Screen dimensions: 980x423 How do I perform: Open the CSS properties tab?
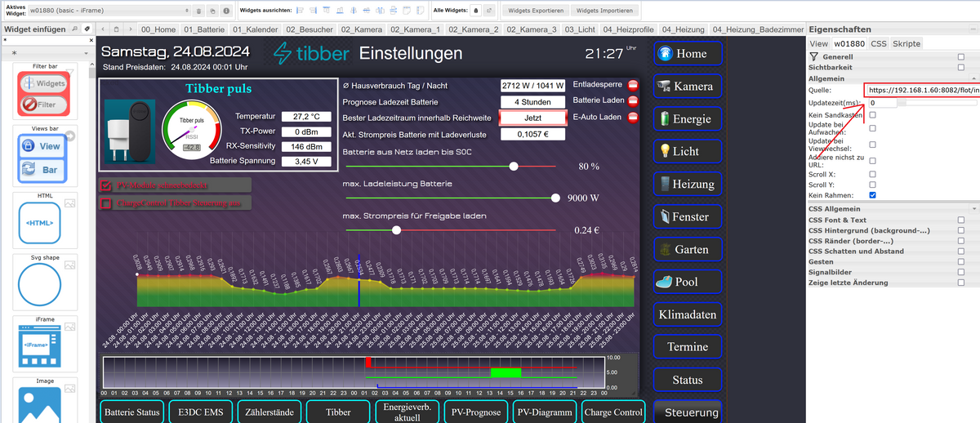click(878, 43)
